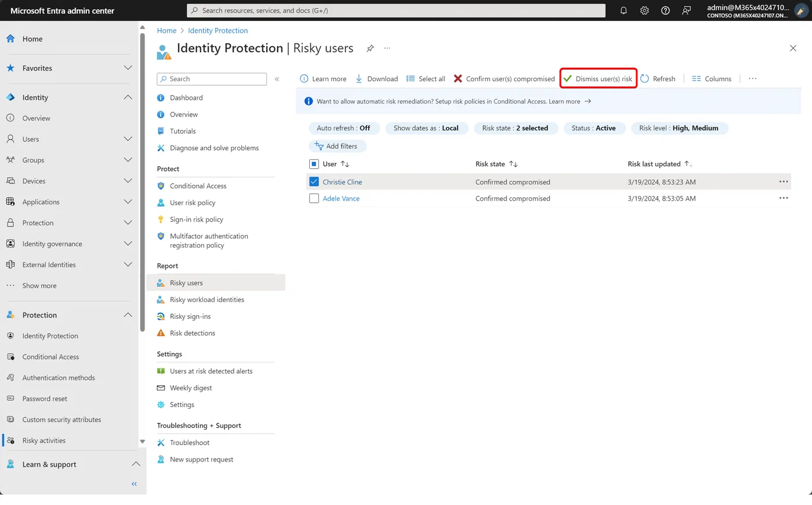Open row actions for Adele Vance
The image size is (812, 505).
784,198
